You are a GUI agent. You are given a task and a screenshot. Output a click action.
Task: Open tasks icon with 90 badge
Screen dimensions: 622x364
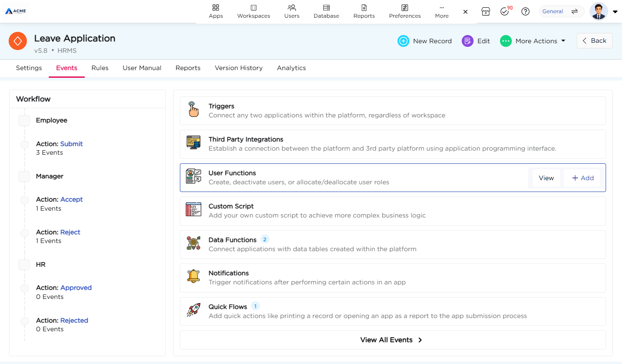(505, 11)
